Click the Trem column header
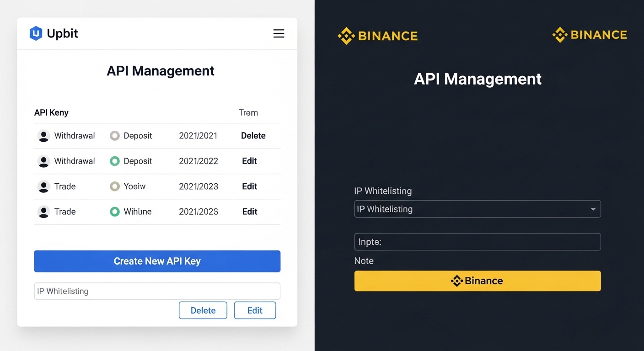The image size is (644, 351). 248,112
